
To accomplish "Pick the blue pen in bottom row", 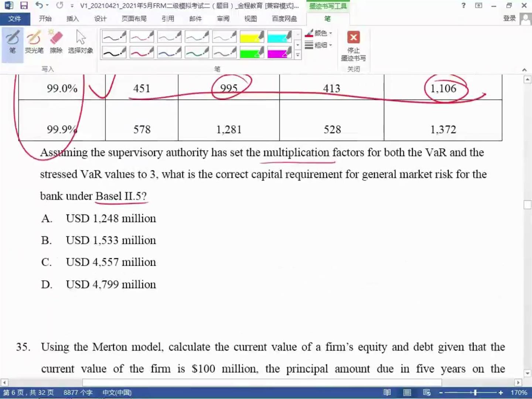I will (169, 53).
